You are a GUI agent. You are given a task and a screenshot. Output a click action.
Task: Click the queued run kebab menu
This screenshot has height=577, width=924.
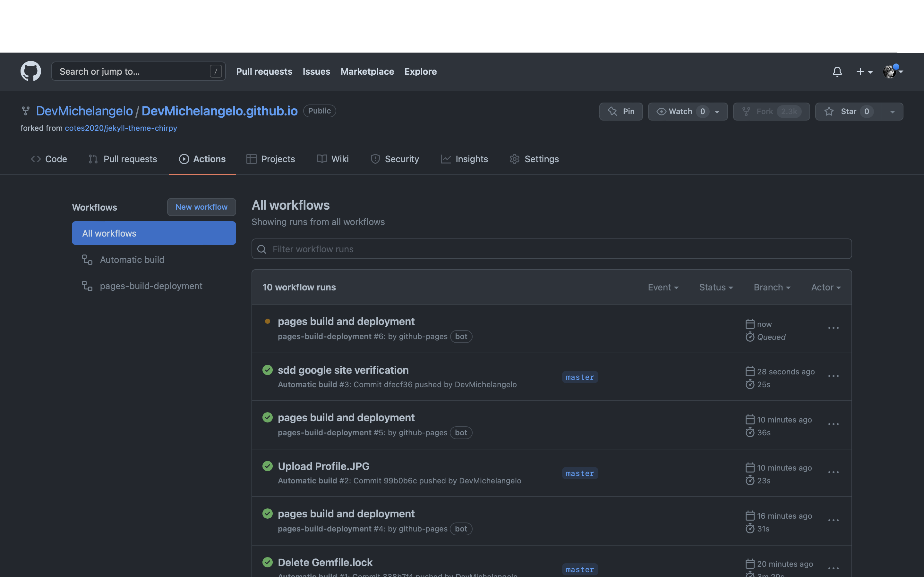(x=833, y=328)
